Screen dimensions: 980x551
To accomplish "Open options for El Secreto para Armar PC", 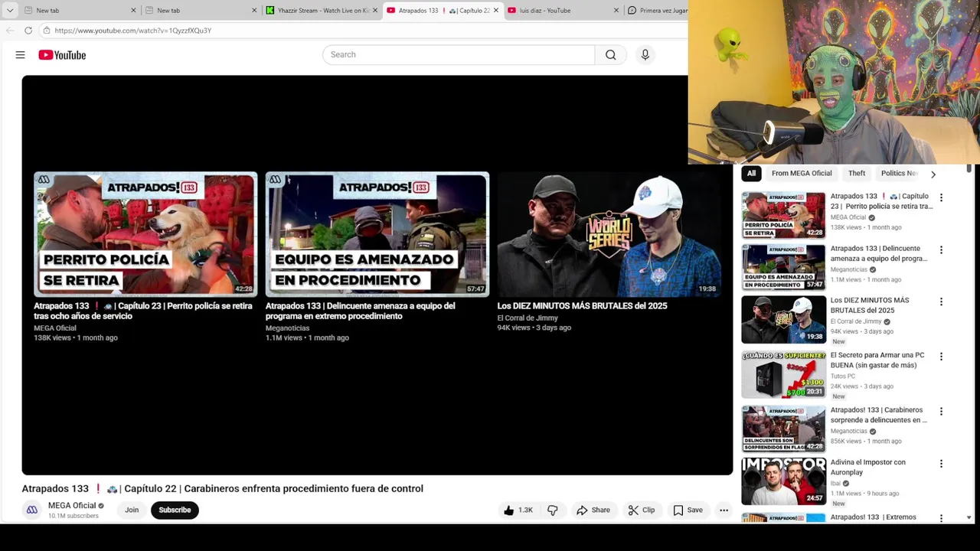I will [941, 356].
